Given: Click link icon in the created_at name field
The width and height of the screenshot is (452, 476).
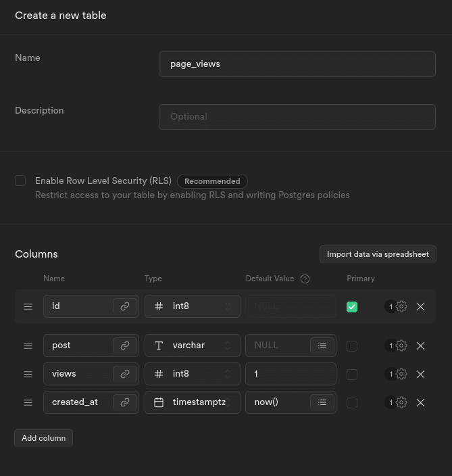Looking at the screenshot, I should pyautogui.click(x=125, y=402).
